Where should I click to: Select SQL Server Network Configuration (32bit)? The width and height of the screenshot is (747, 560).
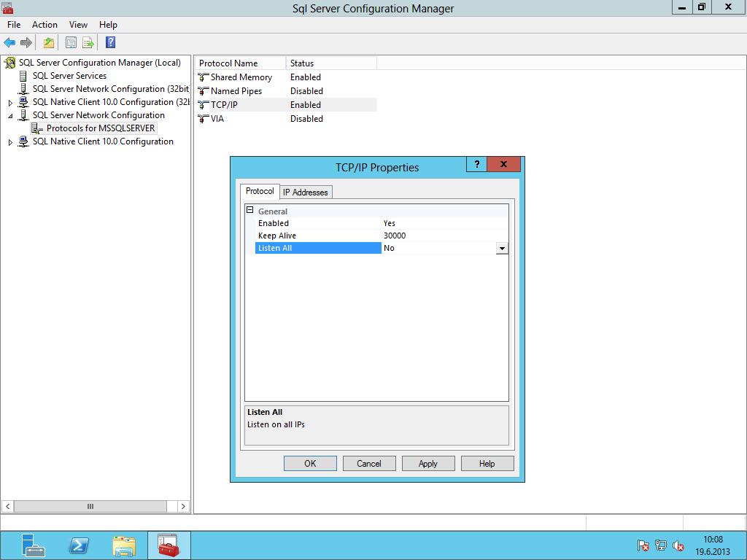click(x=111, y=89)
